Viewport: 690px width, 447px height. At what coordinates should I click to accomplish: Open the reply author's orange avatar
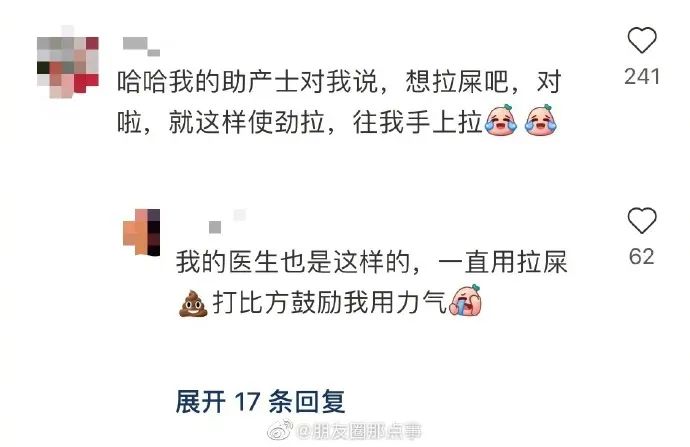pos(141,232)
